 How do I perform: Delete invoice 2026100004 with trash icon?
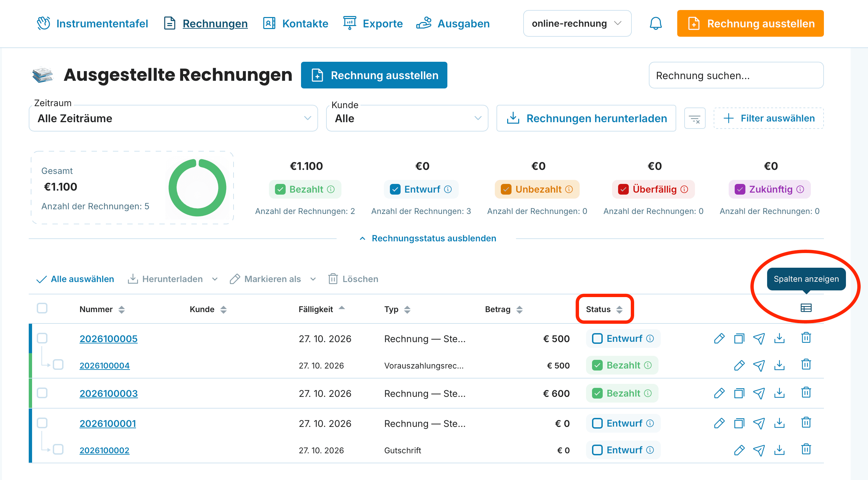[806, 365]
